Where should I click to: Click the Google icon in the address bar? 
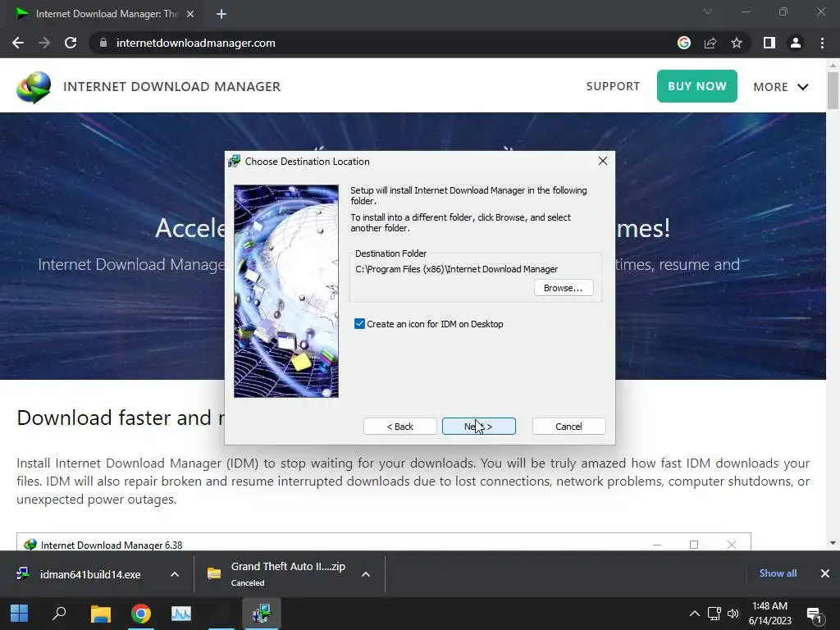point(684,43)
